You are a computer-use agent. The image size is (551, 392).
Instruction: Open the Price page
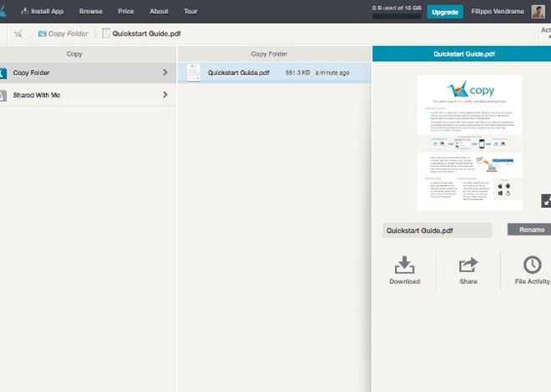(126, 11)
